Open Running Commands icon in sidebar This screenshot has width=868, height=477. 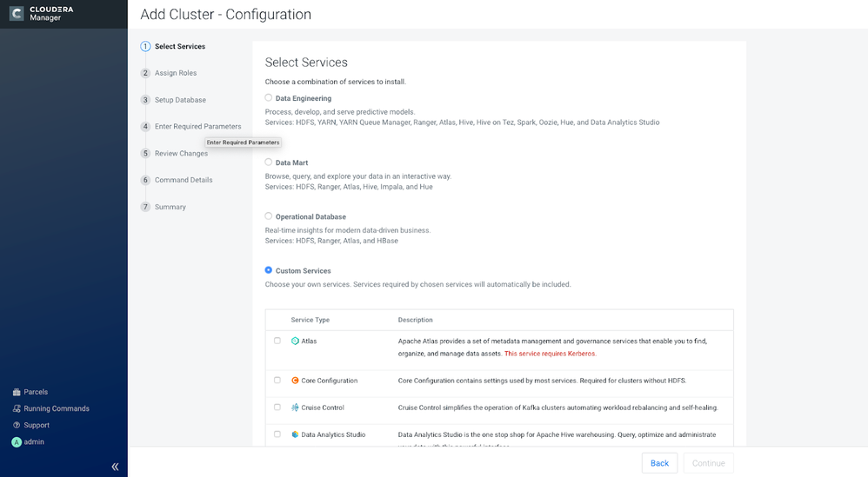pyautogui.click(x=17, y=408)
